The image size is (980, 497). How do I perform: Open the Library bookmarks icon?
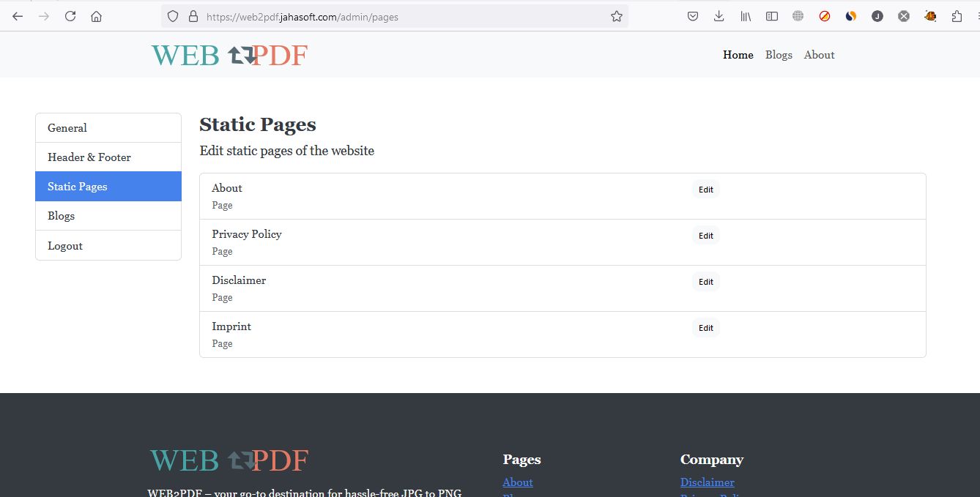pos(746,16)
